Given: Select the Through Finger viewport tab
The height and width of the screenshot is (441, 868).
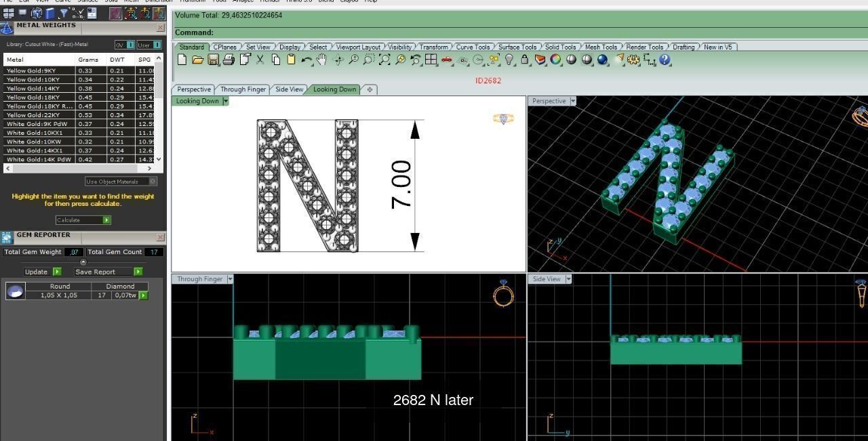Looking at the screenshot, I should pos(243,89).
